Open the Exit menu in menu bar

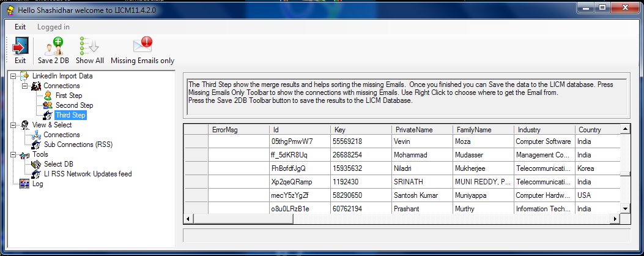pos(20,27)
